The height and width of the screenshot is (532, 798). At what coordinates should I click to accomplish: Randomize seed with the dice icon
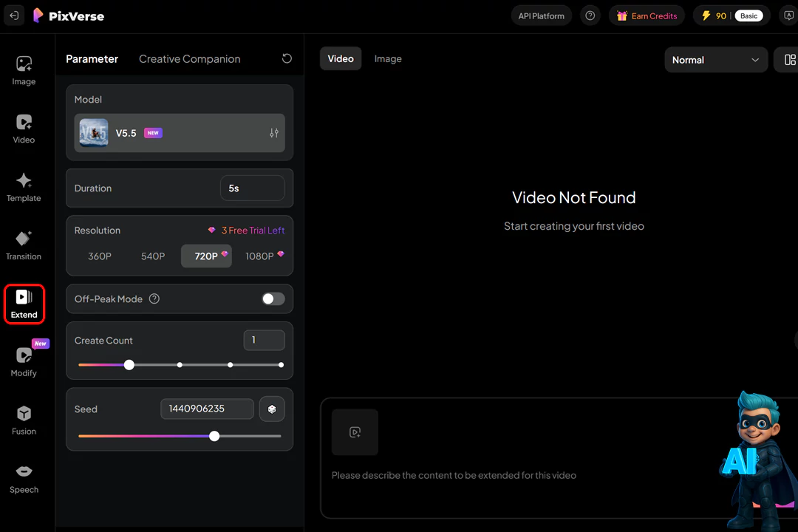click(272, 409)
